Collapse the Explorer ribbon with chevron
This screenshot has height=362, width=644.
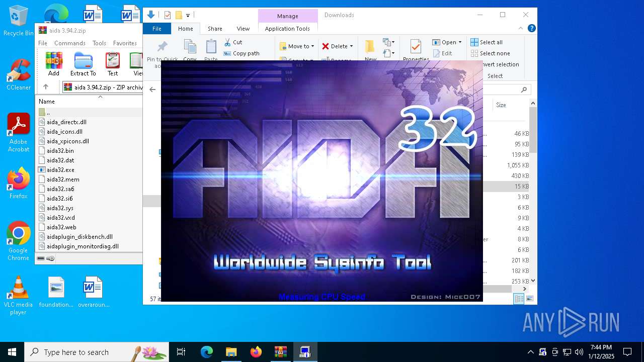point(522,29)
